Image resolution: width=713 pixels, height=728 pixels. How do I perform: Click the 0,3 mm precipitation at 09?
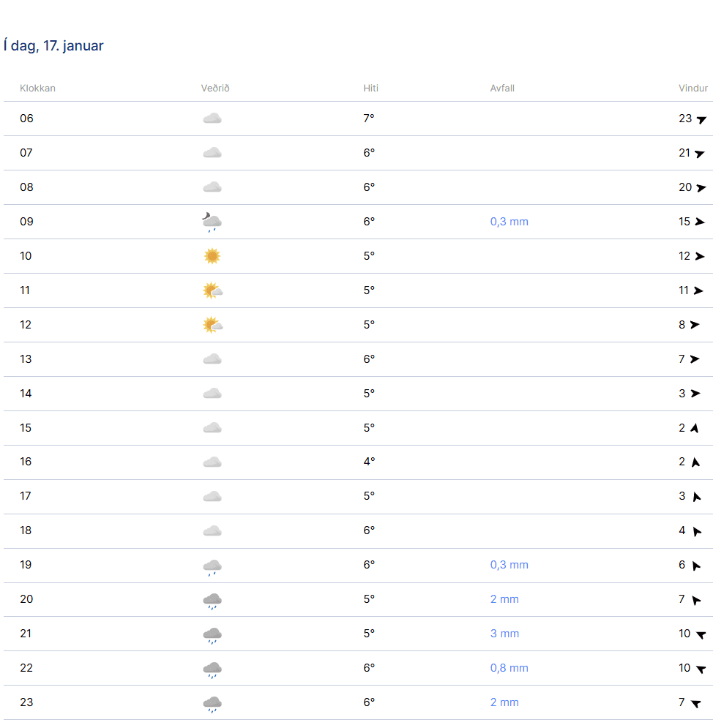click(509, 222)
